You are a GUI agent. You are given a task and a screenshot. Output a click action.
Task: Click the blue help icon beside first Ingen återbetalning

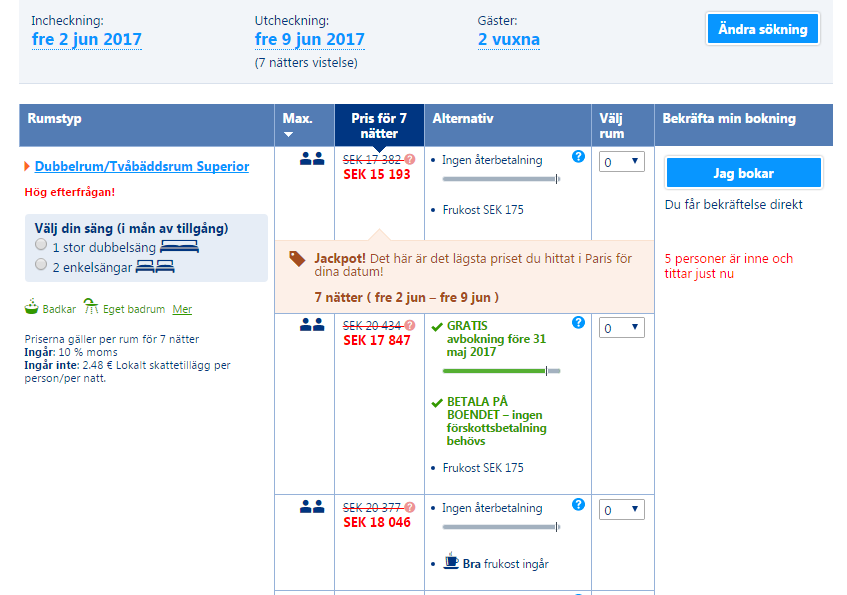(x=578, y=157)
